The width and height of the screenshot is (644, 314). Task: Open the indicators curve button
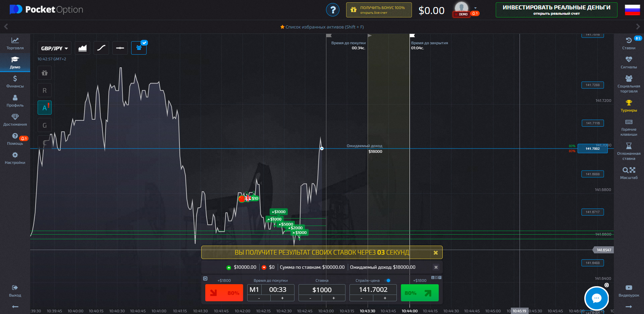(x=101, y=48)
